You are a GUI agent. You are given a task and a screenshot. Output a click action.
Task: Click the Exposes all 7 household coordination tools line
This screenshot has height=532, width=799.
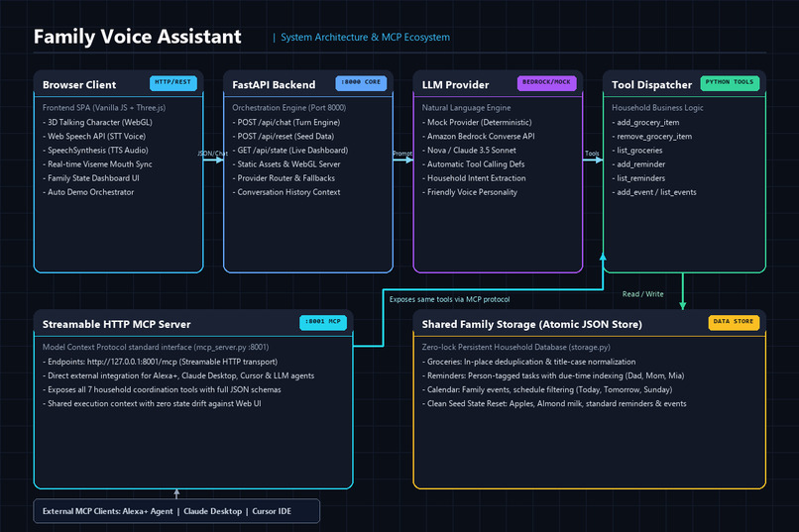click(162, 390)
